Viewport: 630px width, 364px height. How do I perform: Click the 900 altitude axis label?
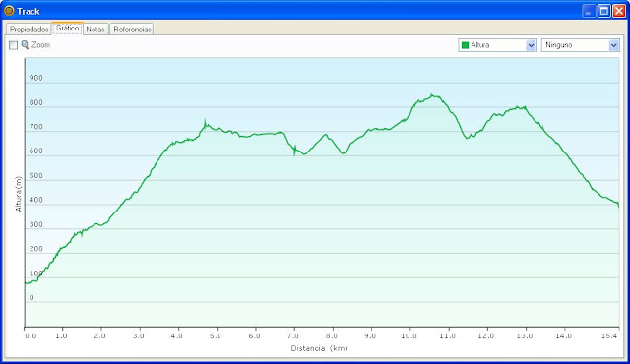35,78
